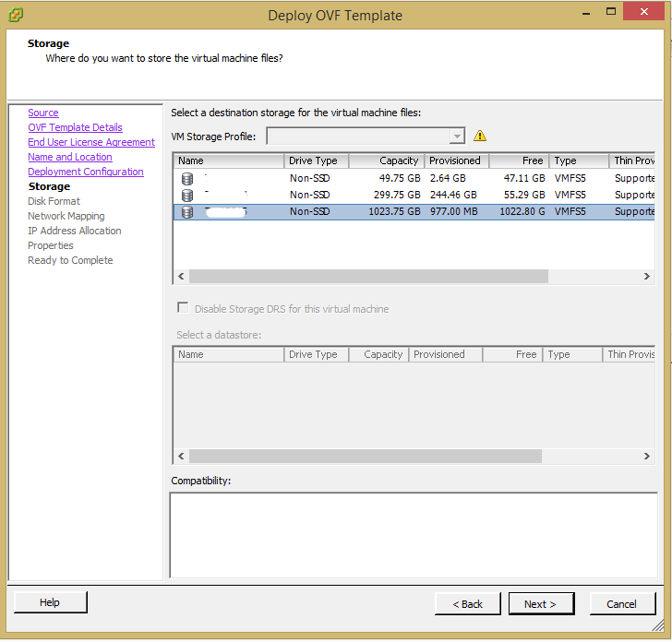Click the Properties step label

point(51,245)
